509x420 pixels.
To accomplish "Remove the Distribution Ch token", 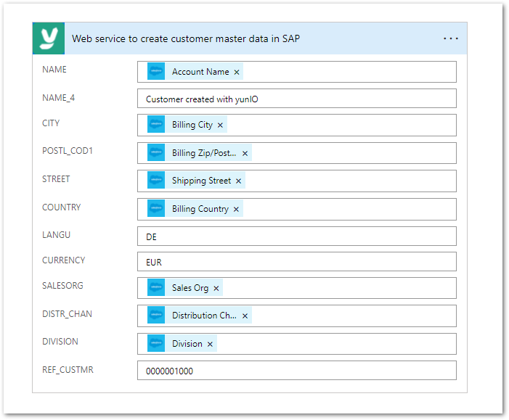I will [245, 316].
